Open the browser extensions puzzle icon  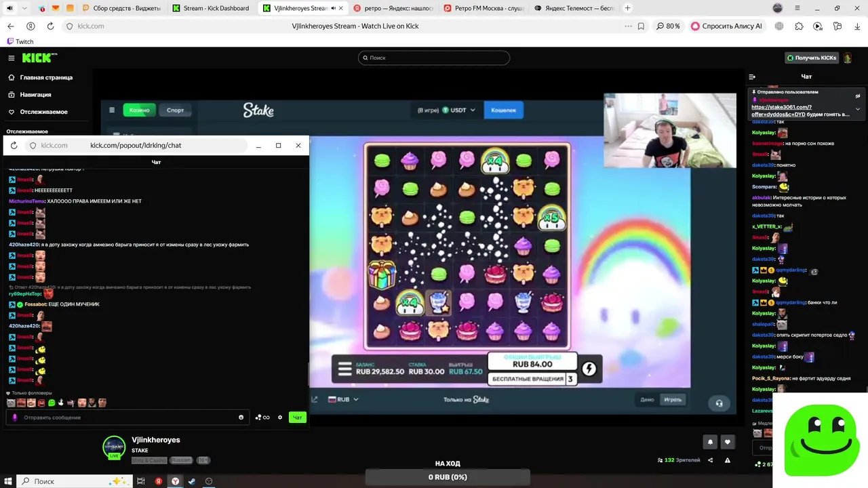[799, 26]
